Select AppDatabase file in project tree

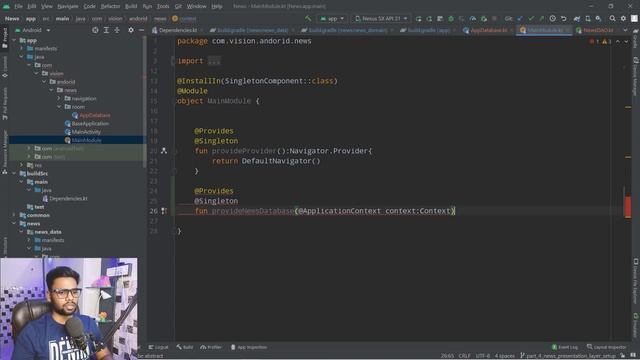91,116
